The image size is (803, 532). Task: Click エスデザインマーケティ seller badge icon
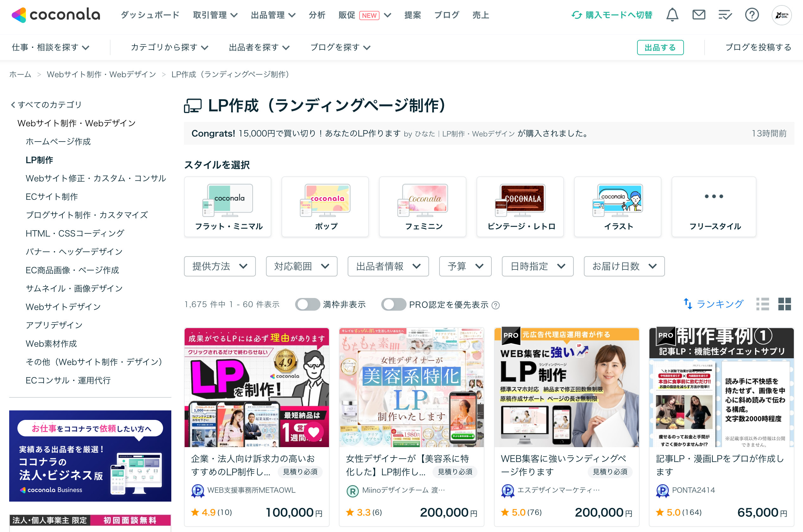click(508, 491)
